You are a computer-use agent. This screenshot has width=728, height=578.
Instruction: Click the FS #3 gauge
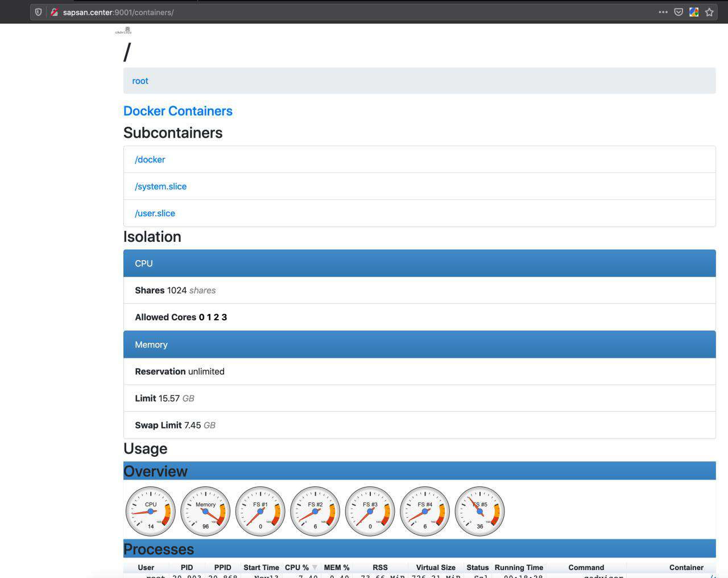[x=370, y=511]
